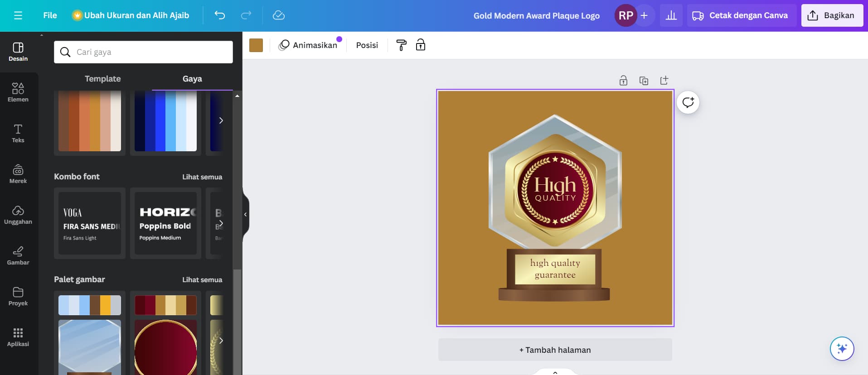Toggle the main hamburger menu
The width and height of the screenshot is (868, 375).
(x=18, y=15)
